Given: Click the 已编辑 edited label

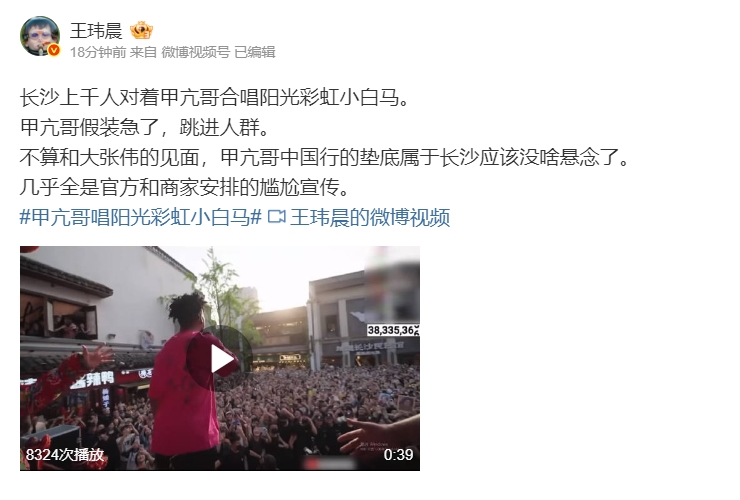Looking at the screenshot, I should coord(255,52).
